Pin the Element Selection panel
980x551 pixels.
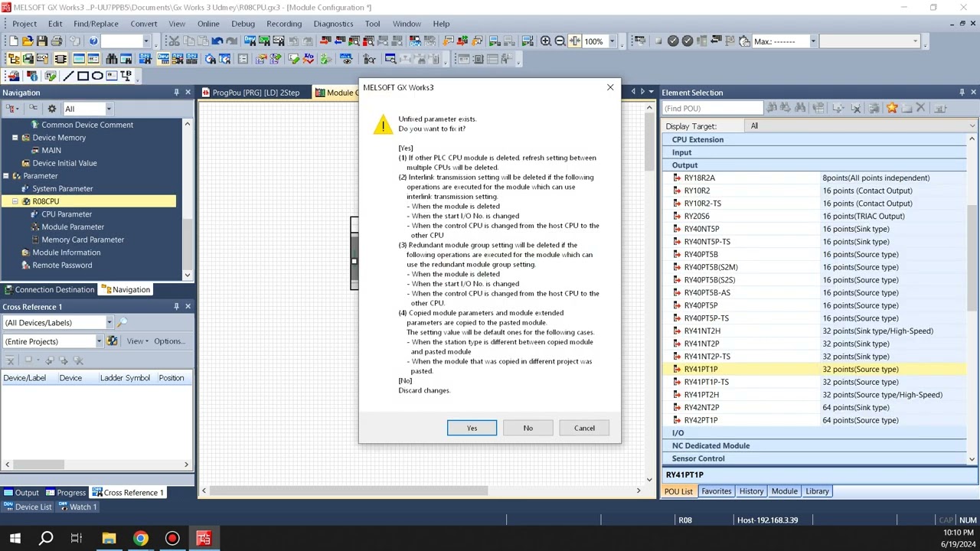(962, 93)
